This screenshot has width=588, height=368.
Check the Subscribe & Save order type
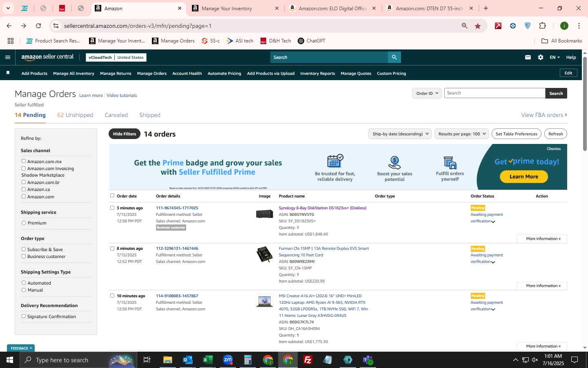(24, 249)
